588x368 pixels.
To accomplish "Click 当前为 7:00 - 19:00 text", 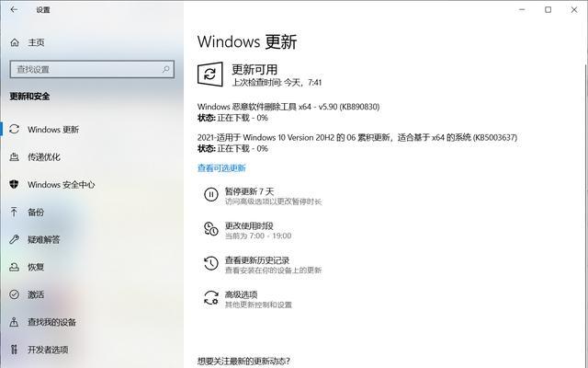I will [x=258, y=236].
